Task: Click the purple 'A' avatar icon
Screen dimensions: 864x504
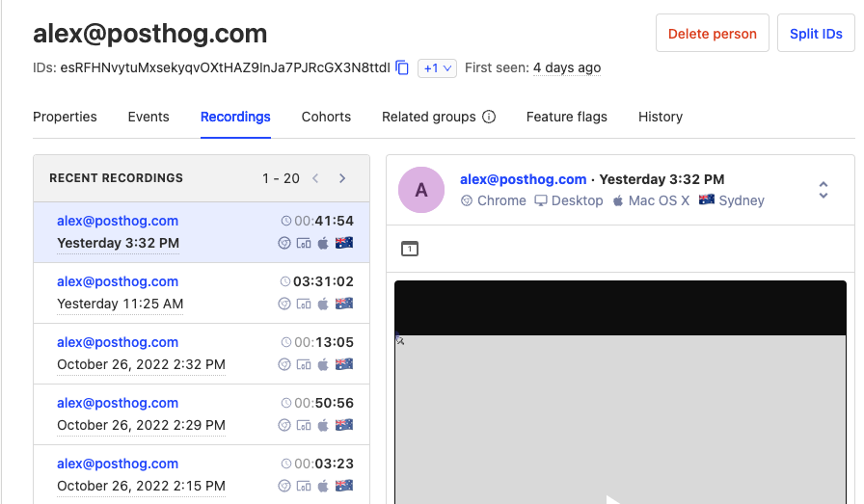Action: 421,190
